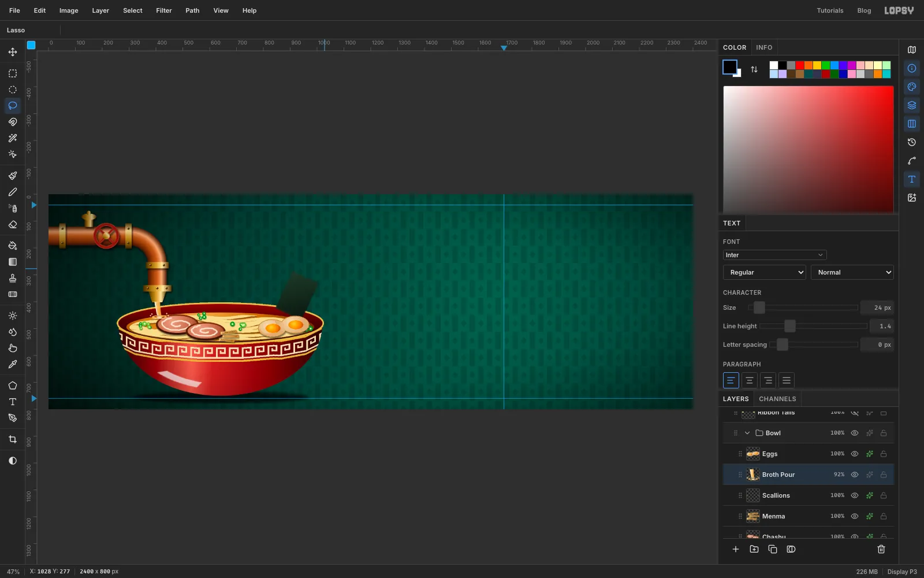Open the File menu
This screenshot has height=578, width=924.
point(14,10)
